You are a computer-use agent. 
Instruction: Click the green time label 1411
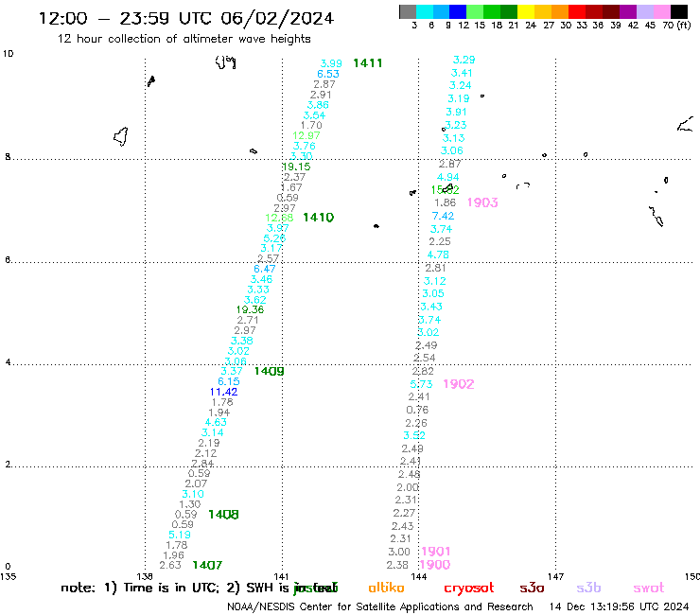[x=367, y=63]
